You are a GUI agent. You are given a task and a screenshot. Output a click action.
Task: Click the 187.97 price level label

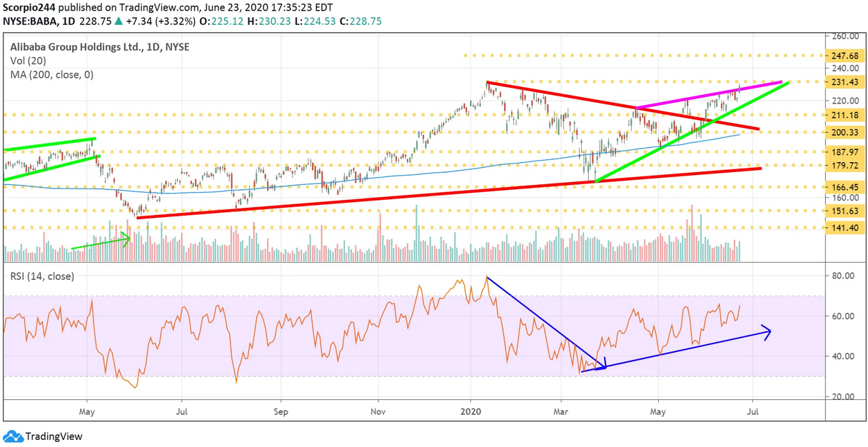coord(844,152)
